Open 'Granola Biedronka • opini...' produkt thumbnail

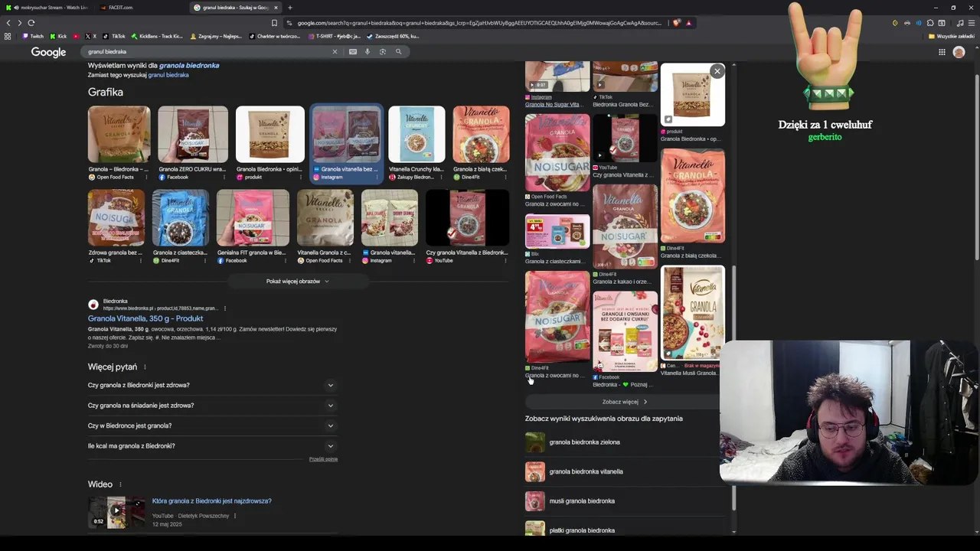(x=269, y=134)
